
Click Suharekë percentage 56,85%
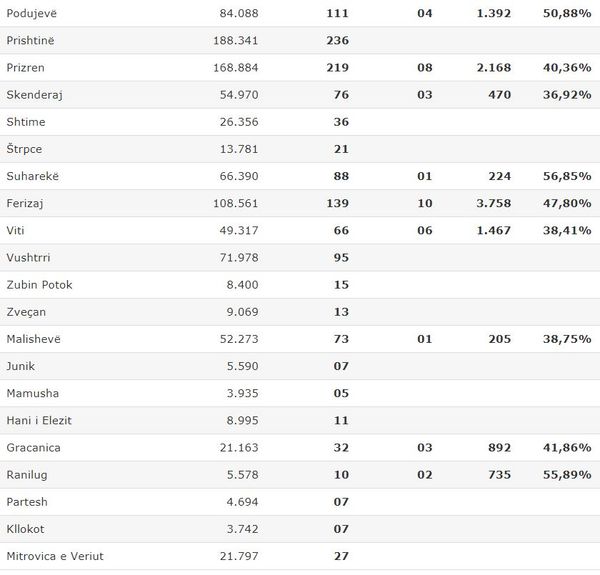tap(567, 176)
